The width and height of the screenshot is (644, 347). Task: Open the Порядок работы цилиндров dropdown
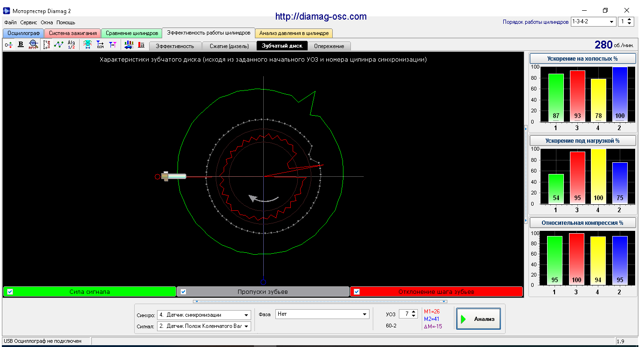point(593,22)
